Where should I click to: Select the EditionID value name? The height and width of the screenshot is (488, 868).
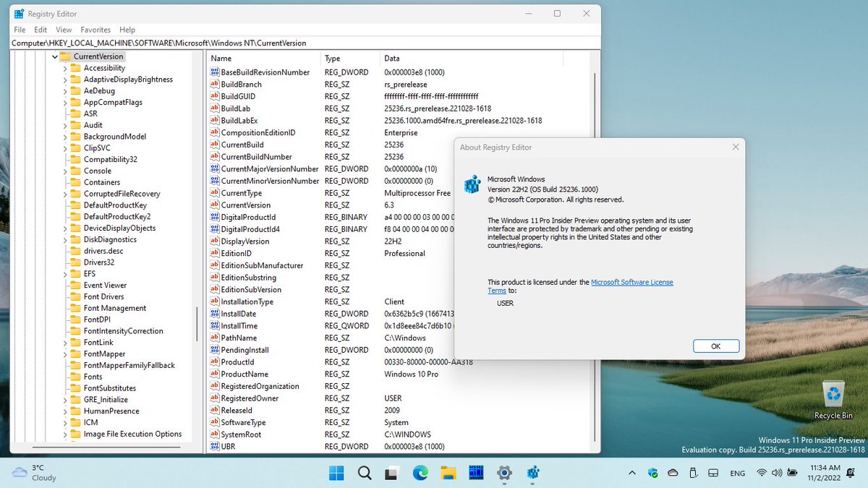pyautogui.click(x=237, y=254)
